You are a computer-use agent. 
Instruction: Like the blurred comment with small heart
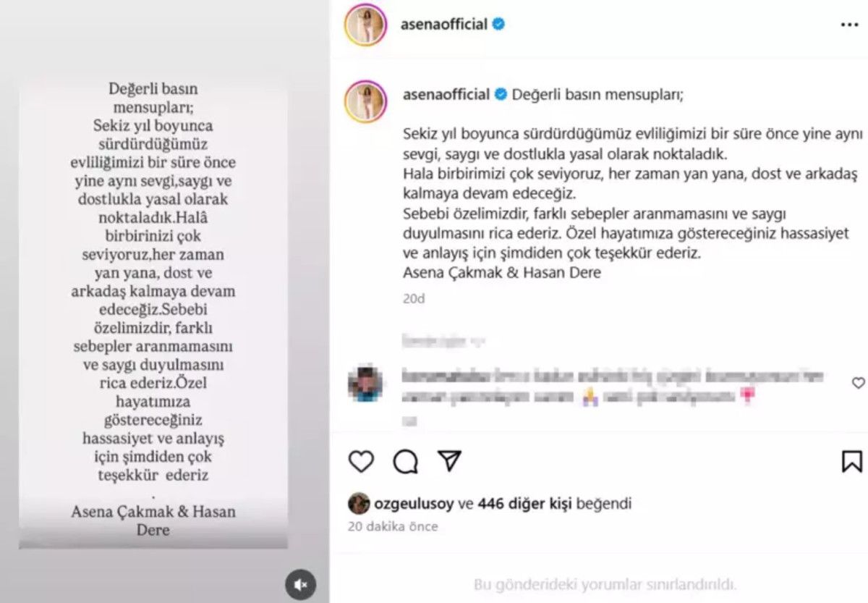858,383
